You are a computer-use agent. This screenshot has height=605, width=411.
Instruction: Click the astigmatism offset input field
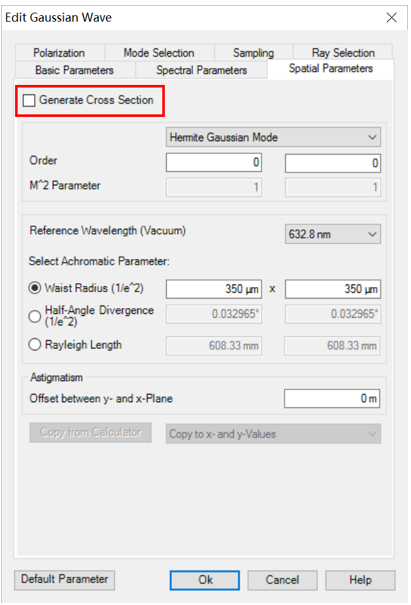click(x=332, y=399)
